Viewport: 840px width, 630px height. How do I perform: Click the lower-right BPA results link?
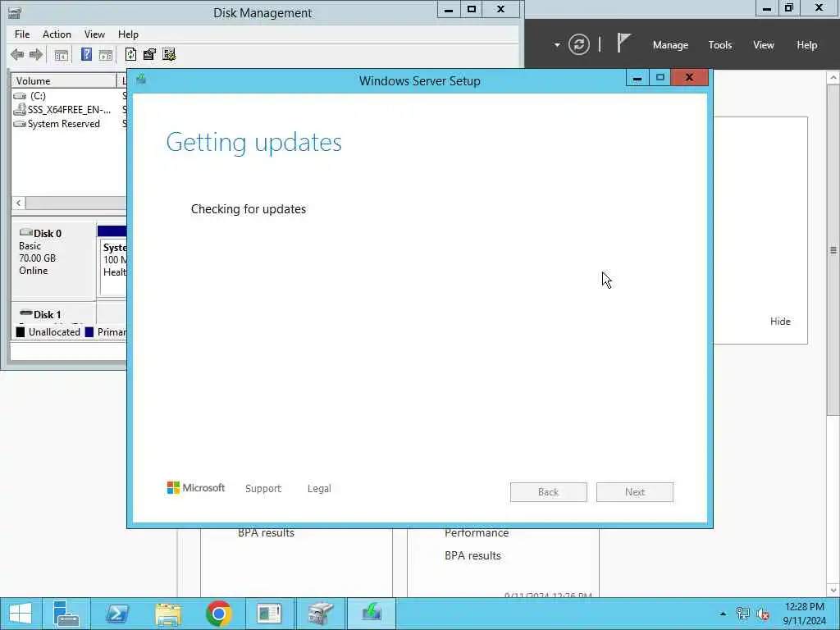(x=472, y=555)
